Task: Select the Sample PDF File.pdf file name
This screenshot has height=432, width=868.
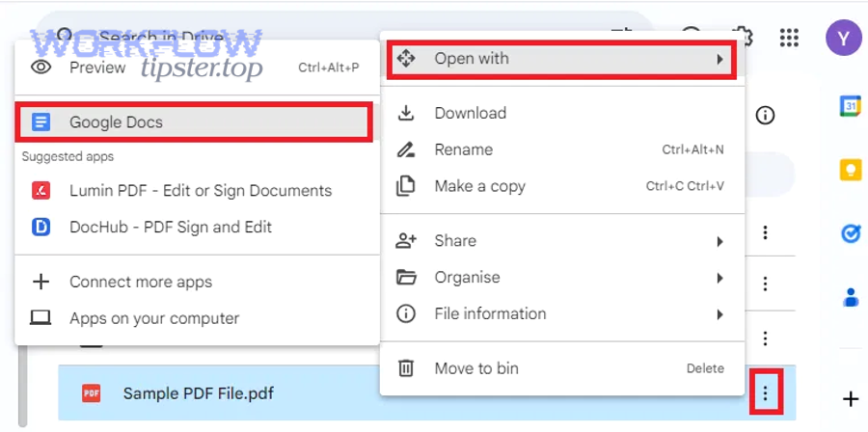Action: (198, 393)
